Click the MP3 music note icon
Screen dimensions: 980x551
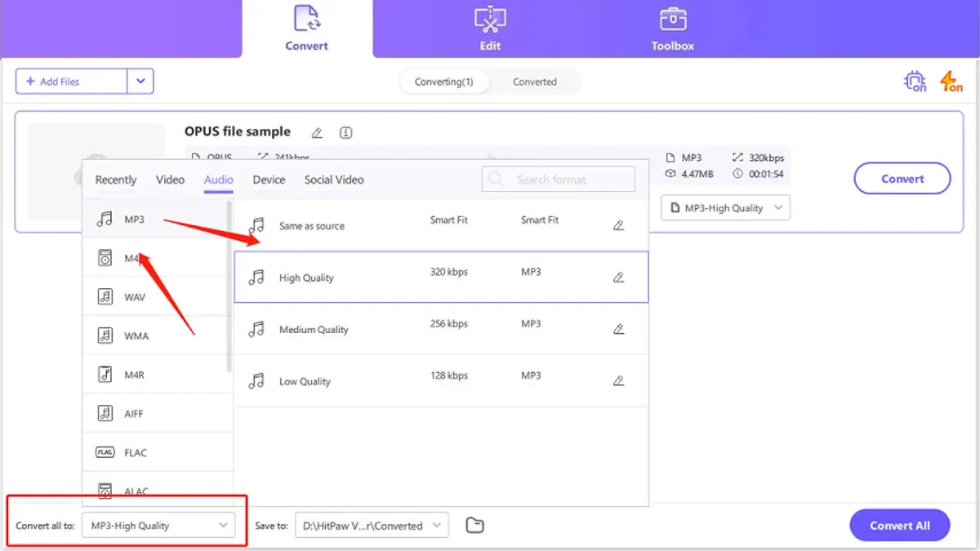point(105,220)
